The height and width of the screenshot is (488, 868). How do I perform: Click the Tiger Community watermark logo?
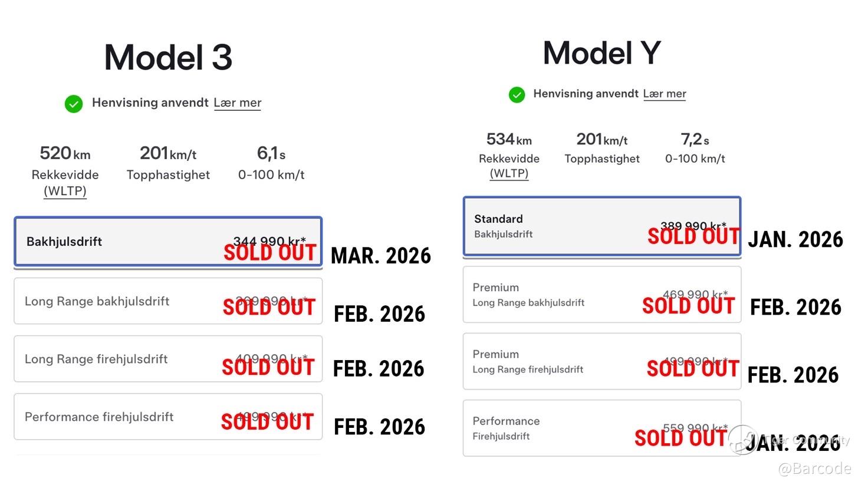[x=743, y=440]
